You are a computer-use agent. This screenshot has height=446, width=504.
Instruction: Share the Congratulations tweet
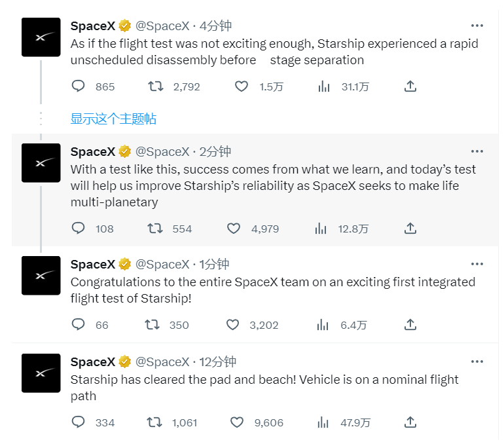click(x=410, y=325)
